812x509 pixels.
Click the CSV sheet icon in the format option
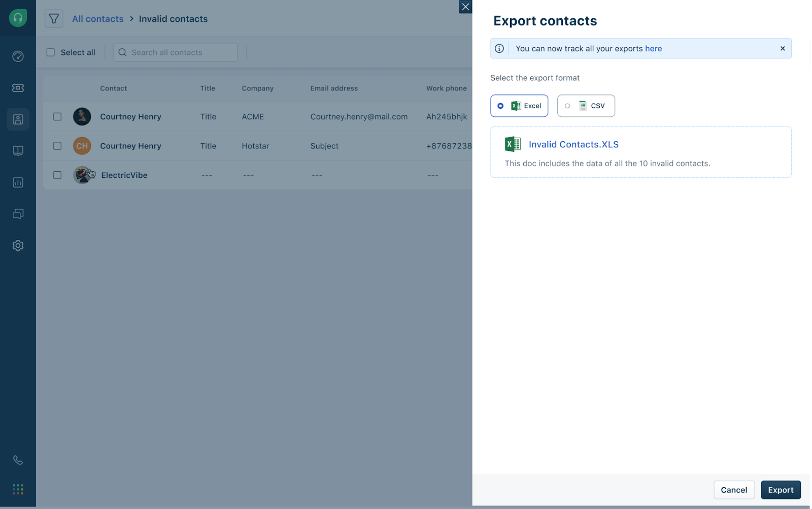click(583, 106)
